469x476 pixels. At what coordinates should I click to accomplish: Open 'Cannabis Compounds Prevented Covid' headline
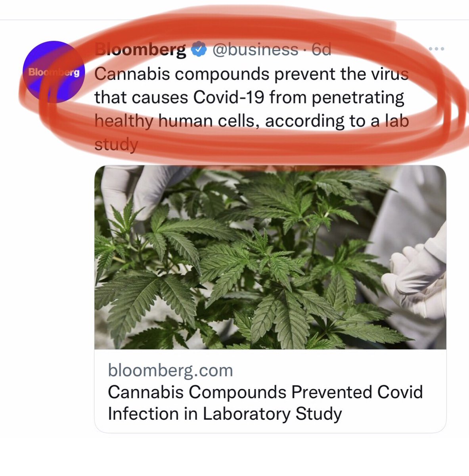[x=265, y=392]
